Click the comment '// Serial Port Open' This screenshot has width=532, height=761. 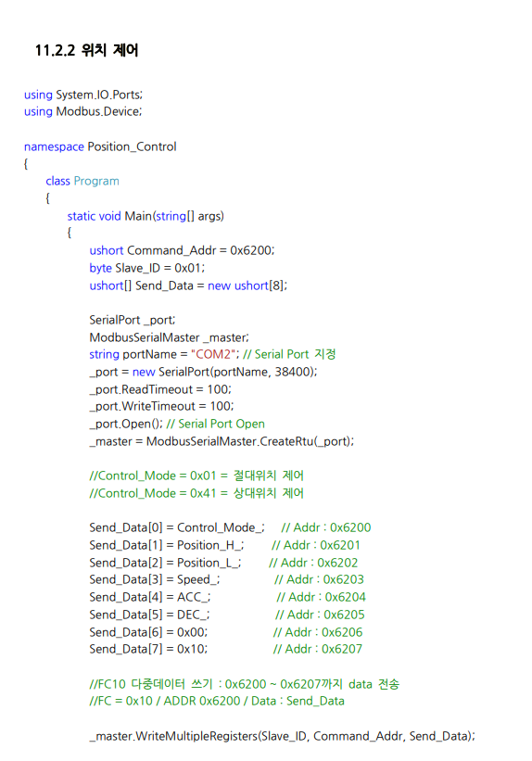(x=216, y=424)
